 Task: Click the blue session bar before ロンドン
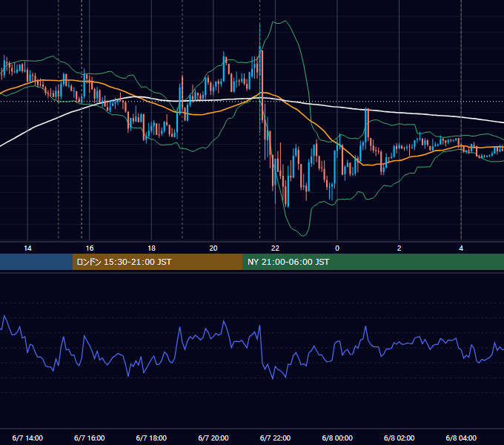36,262
